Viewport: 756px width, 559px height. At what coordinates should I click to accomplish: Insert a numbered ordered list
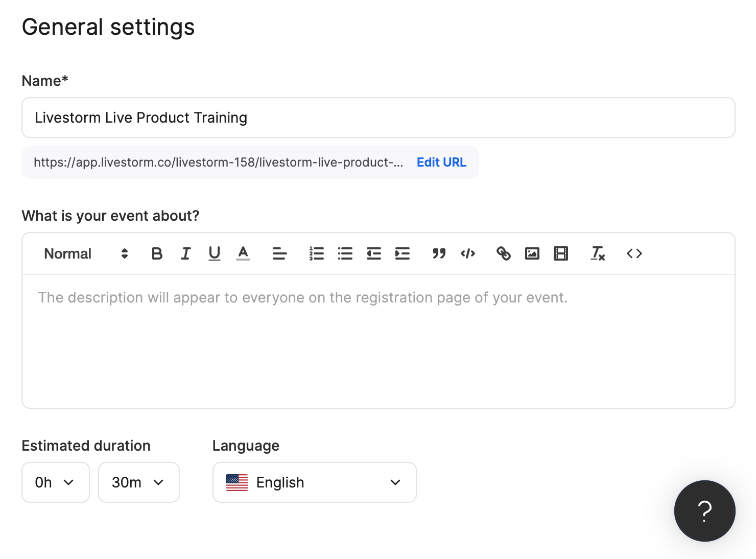(316, 253)
